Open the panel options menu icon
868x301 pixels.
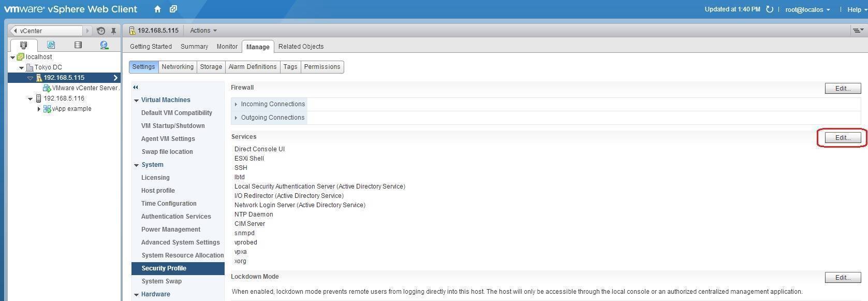(858, 31)
